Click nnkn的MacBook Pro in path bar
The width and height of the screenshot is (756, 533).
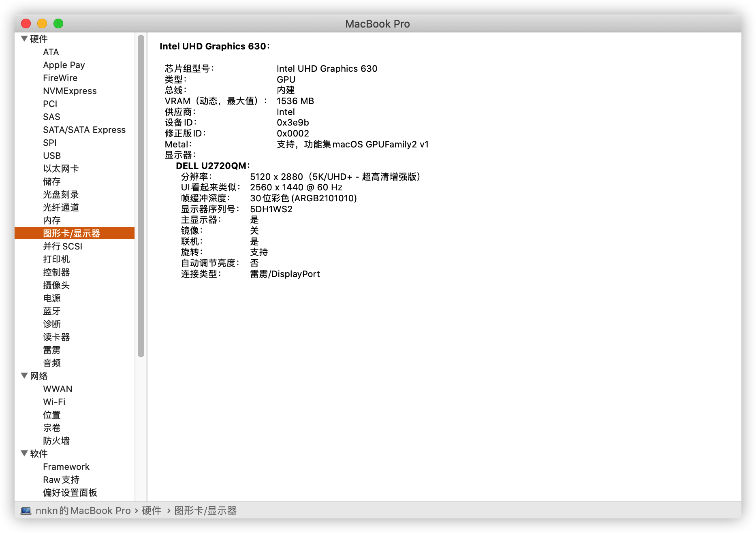(83, 511)
